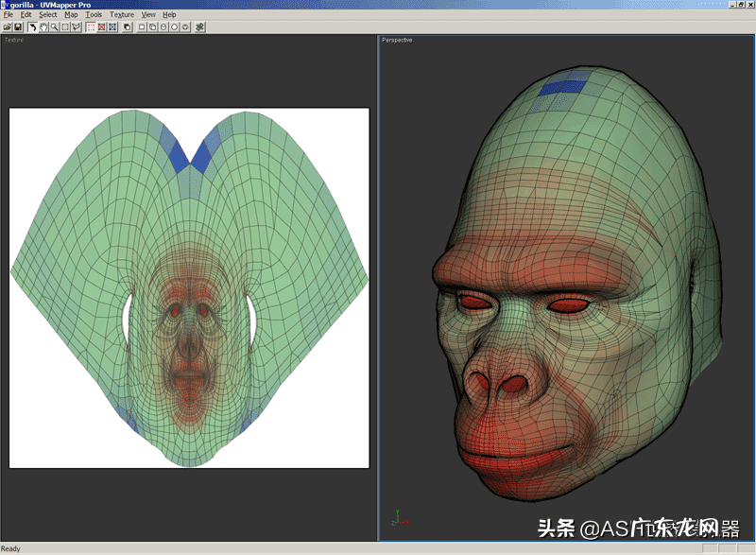Open the Help menu
This screenshot has width=756, height=555.
[169, 15]
